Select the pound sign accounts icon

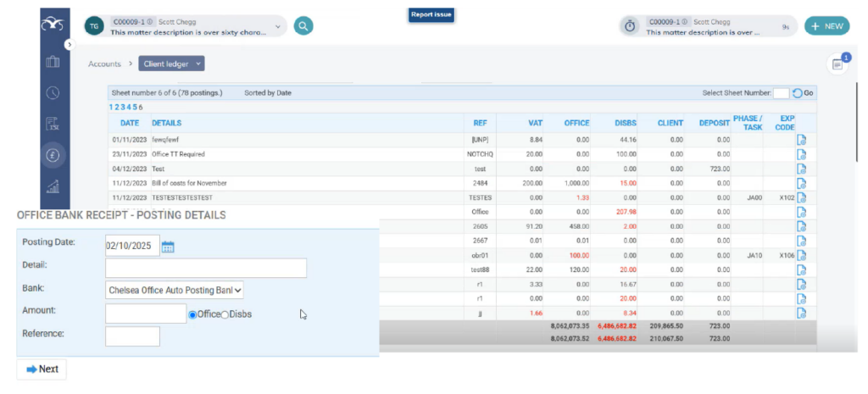click(x=53, y=155)
